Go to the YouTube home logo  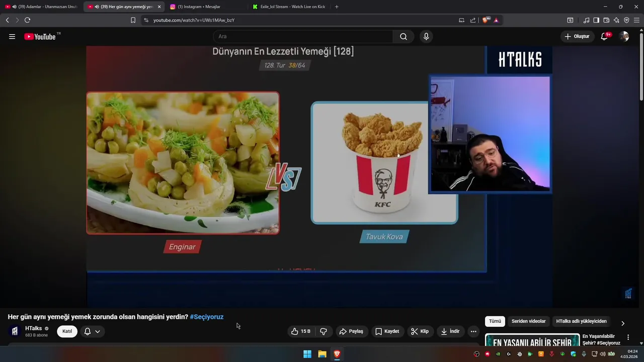[40, 36]
